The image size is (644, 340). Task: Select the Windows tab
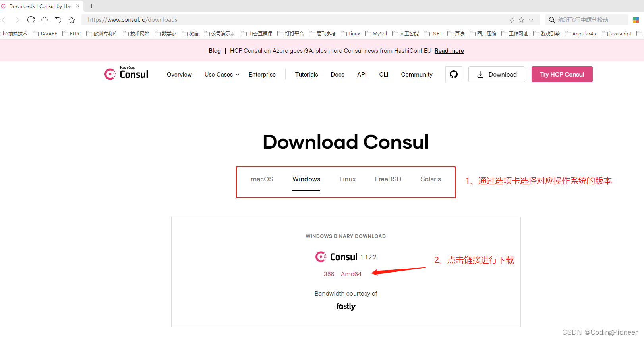[x=306, y=179]
